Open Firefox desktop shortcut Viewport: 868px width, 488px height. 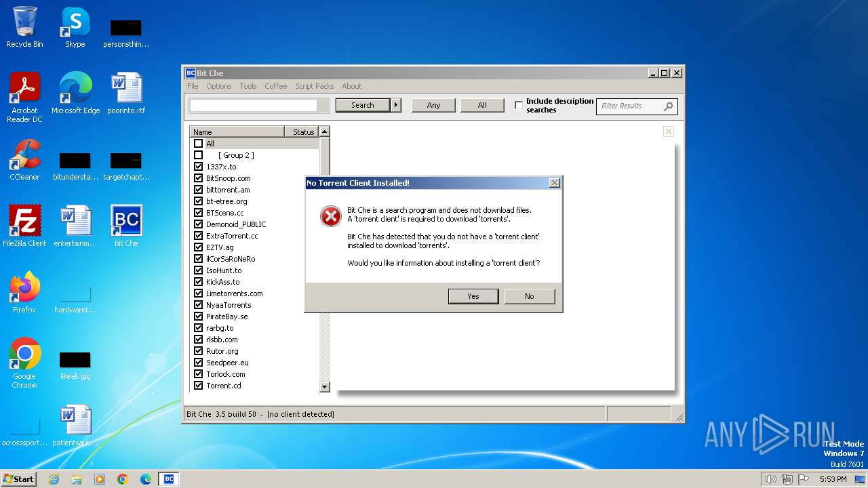pyautogui.click(x=24, y=292)
